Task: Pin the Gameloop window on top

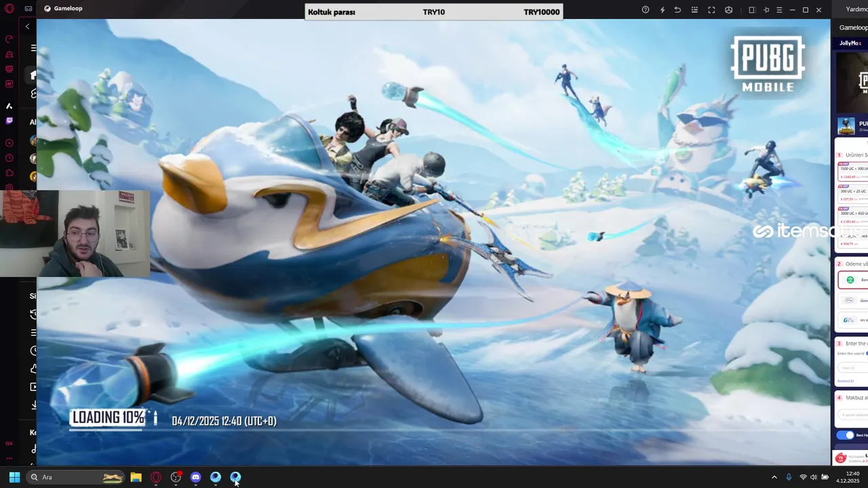Action: pos(766,9)
